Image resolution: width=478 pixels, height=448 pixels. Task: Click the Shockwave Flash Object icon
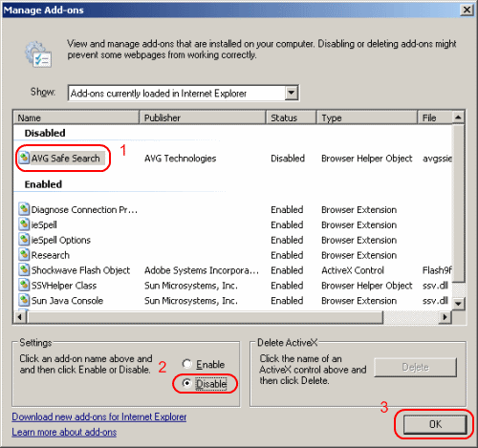[x=24, y=269]
